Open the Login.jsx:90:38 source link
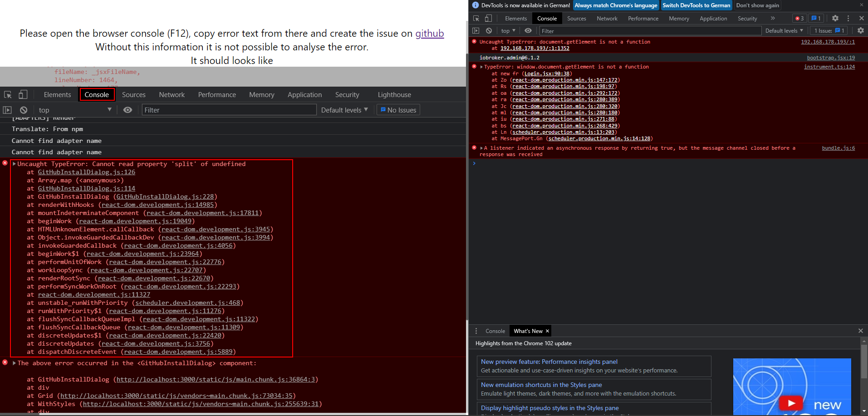Viewport: 868px width, 416px height. [x=547, y=73]
